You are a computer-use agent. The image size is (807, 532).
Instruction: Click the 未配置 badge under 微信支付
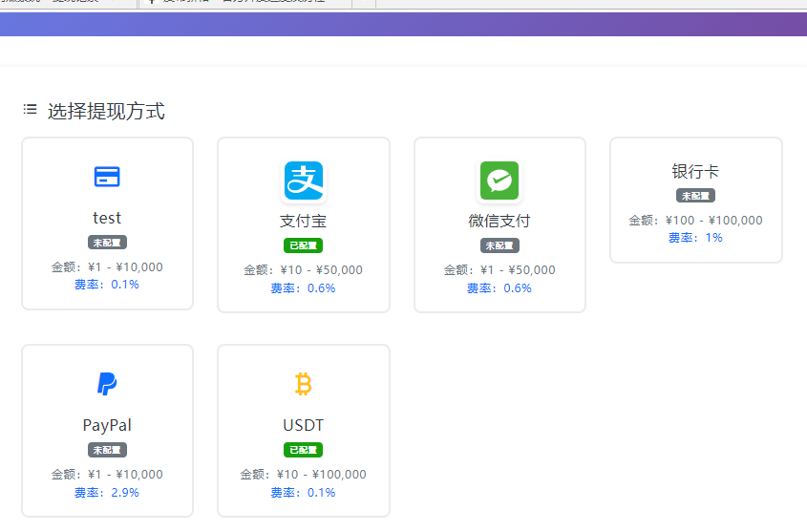(x=499, y=246)
